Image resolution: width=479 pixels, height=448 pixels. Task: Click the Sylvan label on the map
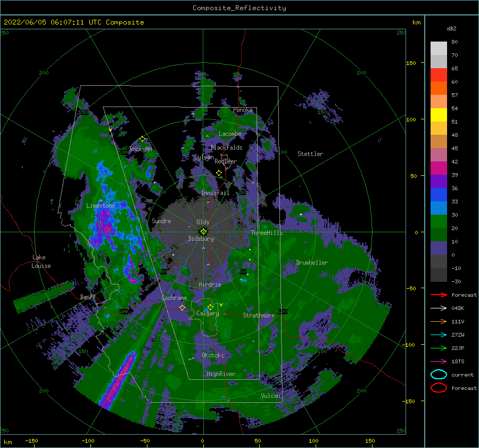pos(204,158)
